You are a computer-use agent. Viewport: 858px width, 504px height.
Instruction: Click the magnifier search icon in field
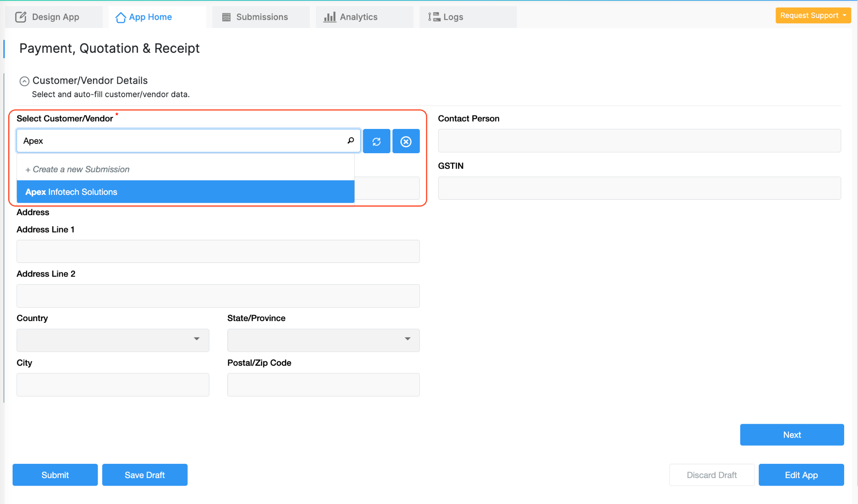pos(351,141)
